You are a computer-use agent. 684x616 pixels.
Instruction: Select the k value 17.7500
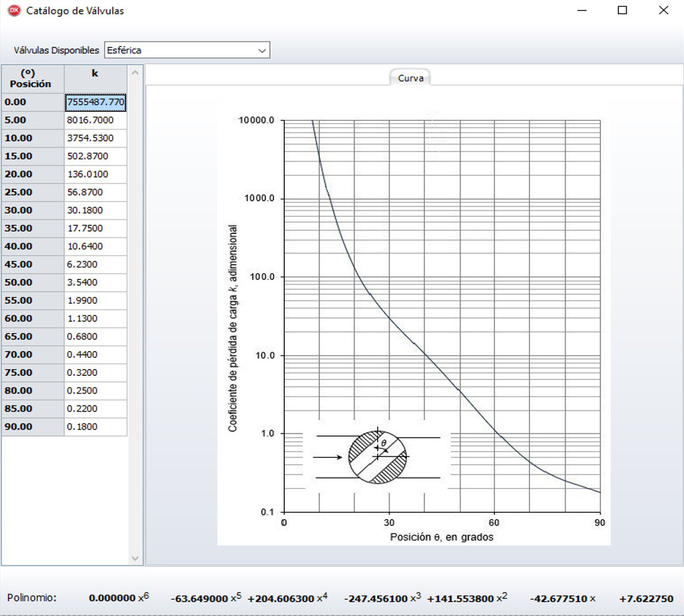pos(95,229)
